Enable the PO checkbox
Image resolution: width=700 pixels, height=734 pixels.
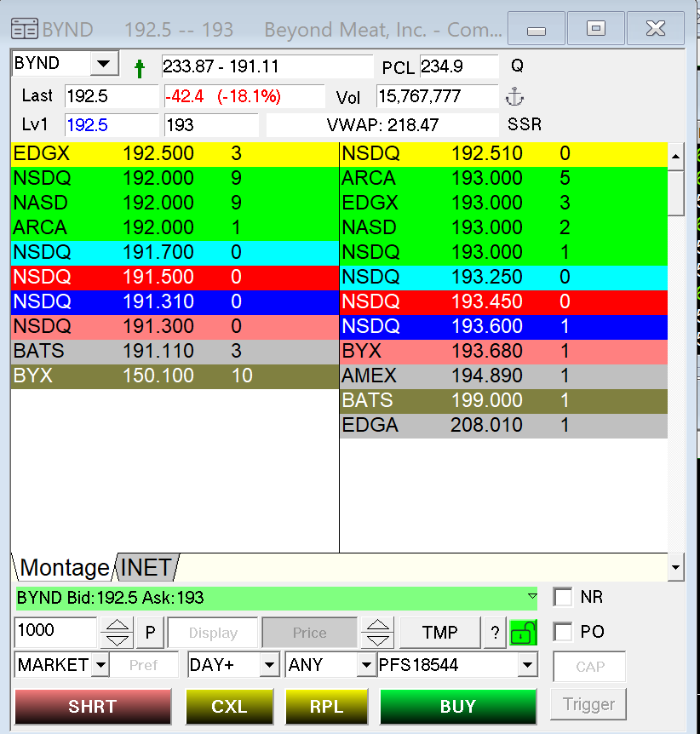tap(562, 632)
